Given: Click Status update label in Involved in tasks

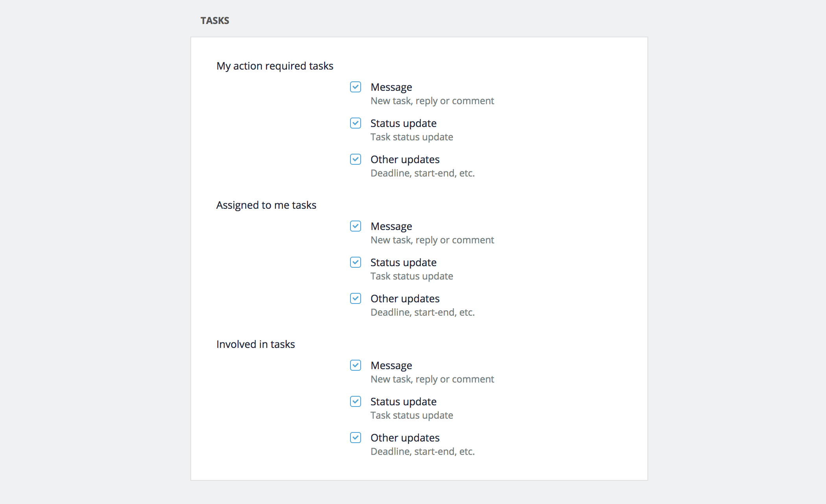Looking at the screenshot, I should click(x=404, y=402).
